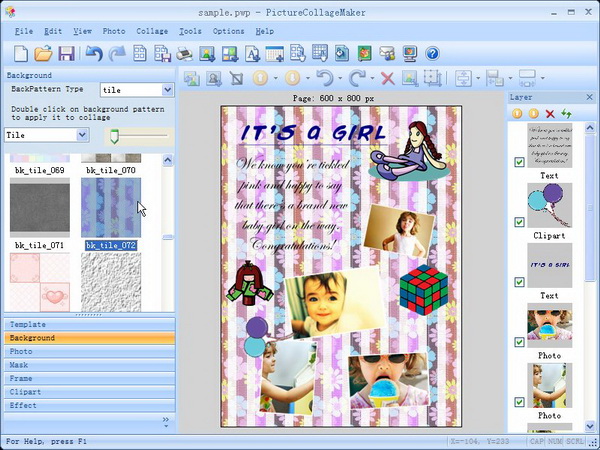Open a file with the folder icon
600x450 pixels.
click(x=43, y=53)
